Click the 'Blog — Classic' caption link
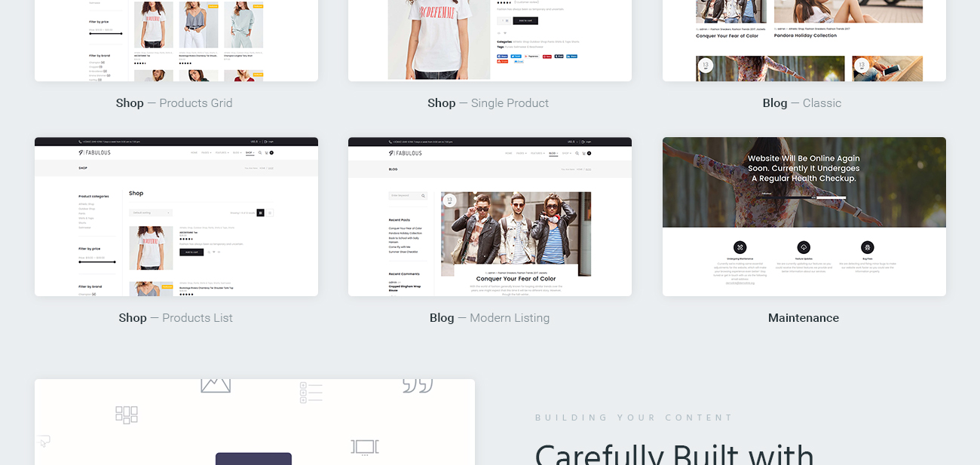 click(x=802, y=103)
